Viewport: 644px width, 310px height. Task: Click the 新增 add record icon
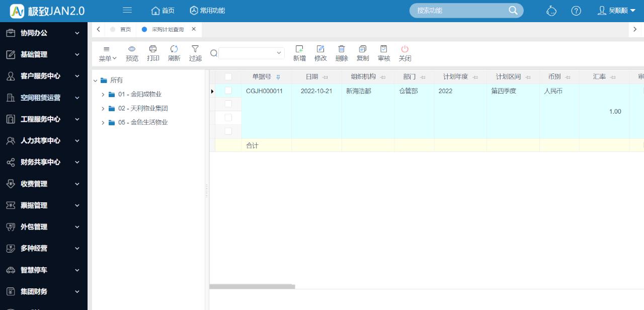pyautogui.click(x=299, y=53)
